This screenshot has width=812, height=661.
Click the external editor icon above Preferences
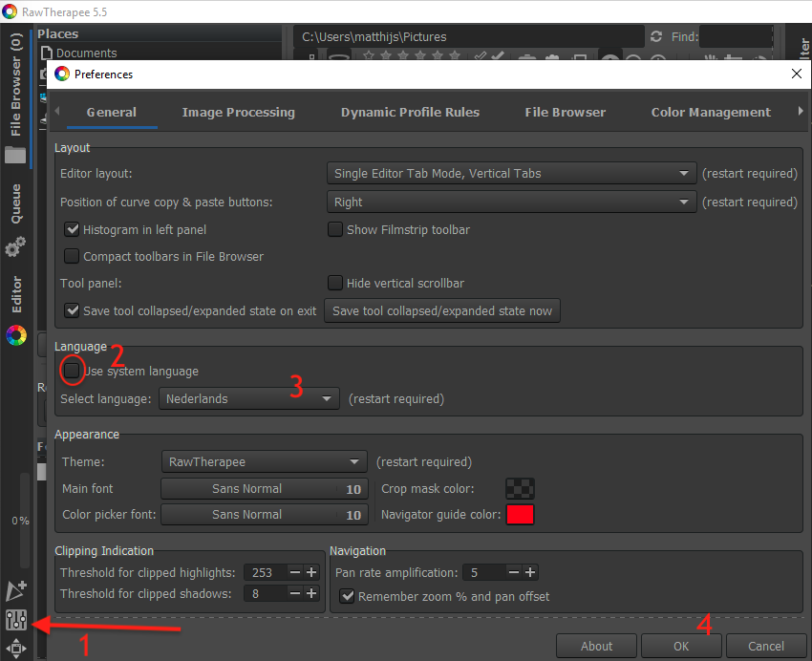pos(15,591)
